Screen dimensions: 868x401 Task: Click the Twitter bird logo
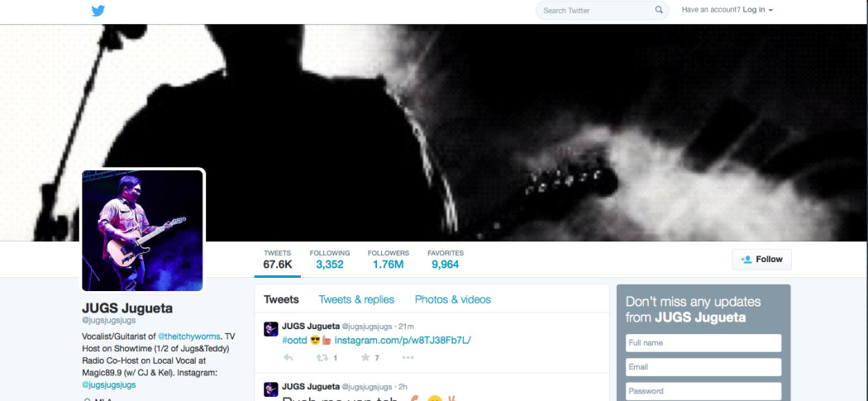(98, 11)
